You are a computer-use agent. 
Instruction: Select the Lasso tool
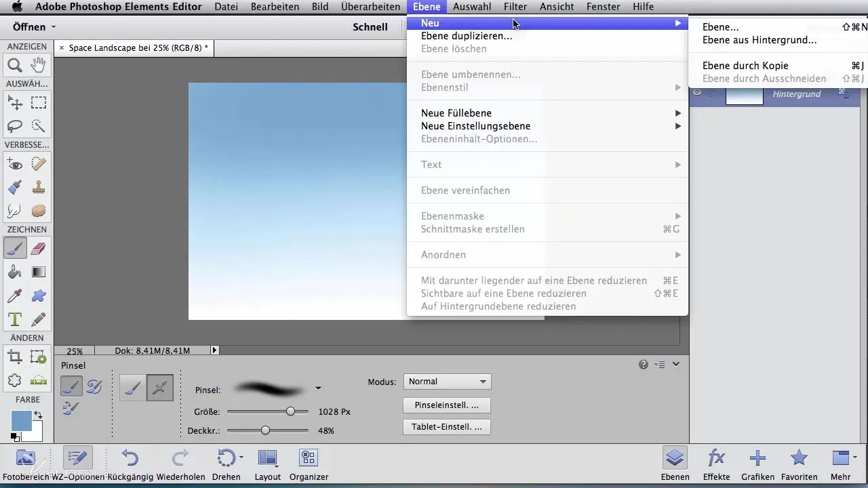coord(15,126)
